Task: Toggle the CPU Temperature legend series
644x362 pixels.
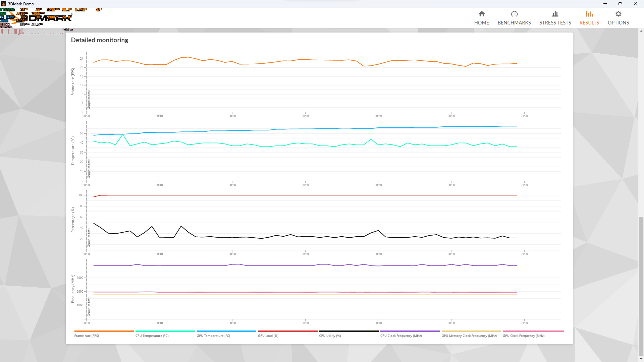Action: (x=152, y=336)
